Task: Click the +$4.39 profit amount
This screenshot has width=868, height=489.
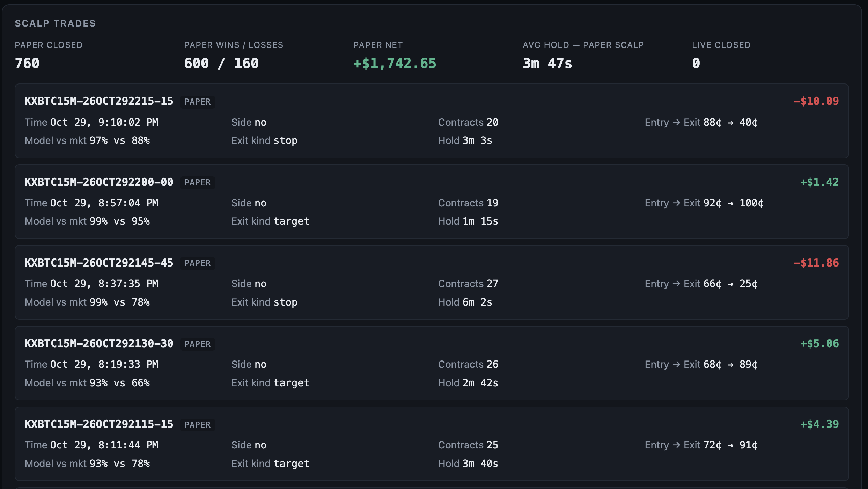Action: (x=819, y=424)
